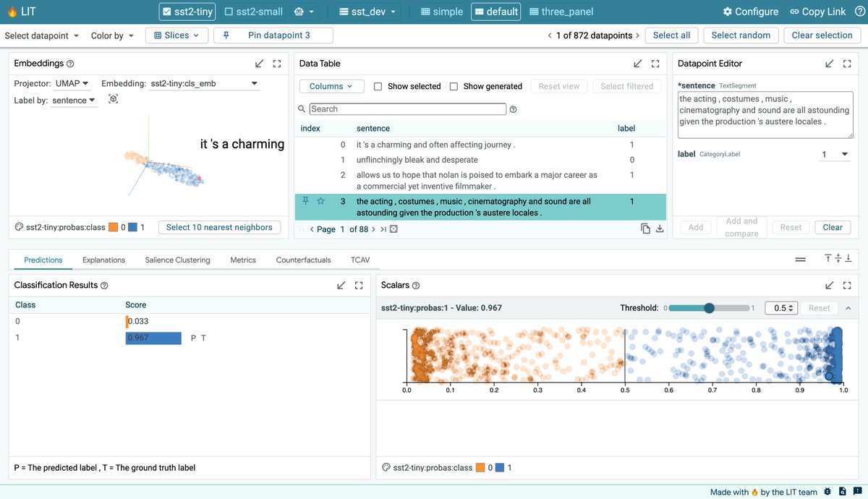The width and height of the screenshot is (868, 499).
Task: Expand the Slices dropdown
Action: [176, 35]
